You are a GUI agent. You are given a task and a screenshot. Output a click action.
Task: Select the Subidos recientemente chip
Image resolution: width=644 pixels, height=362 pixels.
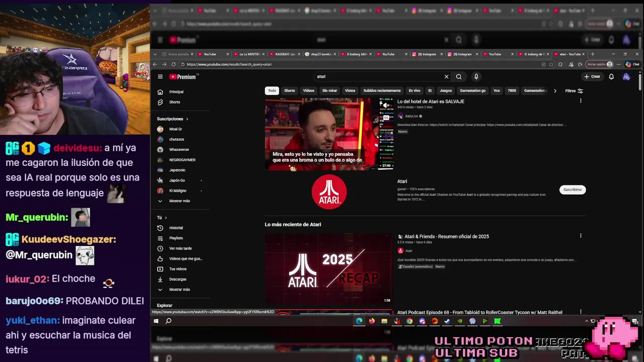[x=382, y=91]
